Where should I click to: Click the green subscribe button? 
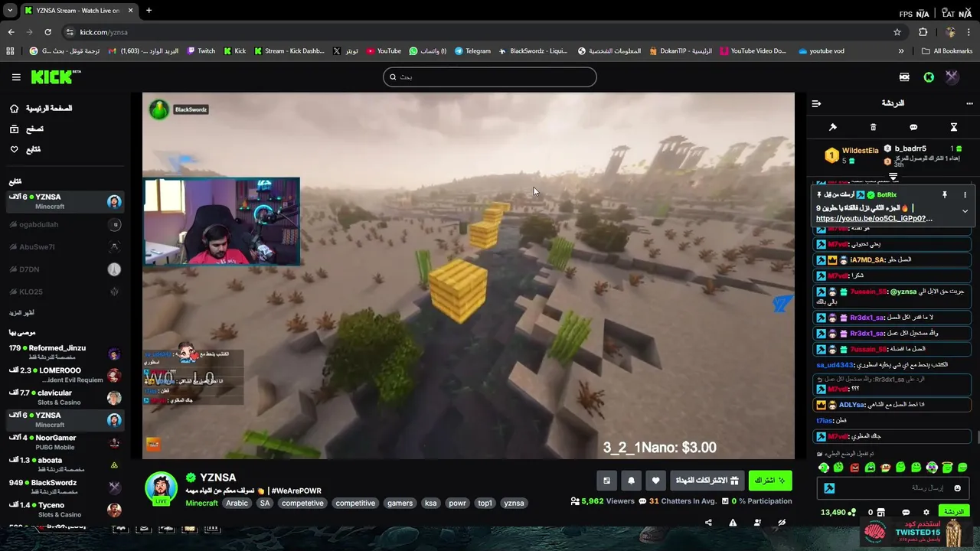(x=770, y=481)
